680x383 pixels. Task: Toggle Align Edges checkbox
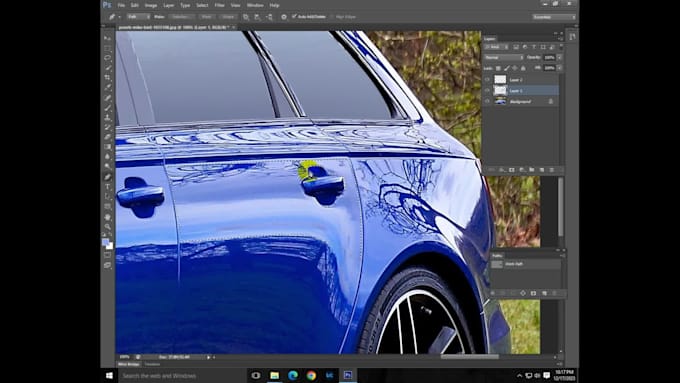tap(333, 17)
